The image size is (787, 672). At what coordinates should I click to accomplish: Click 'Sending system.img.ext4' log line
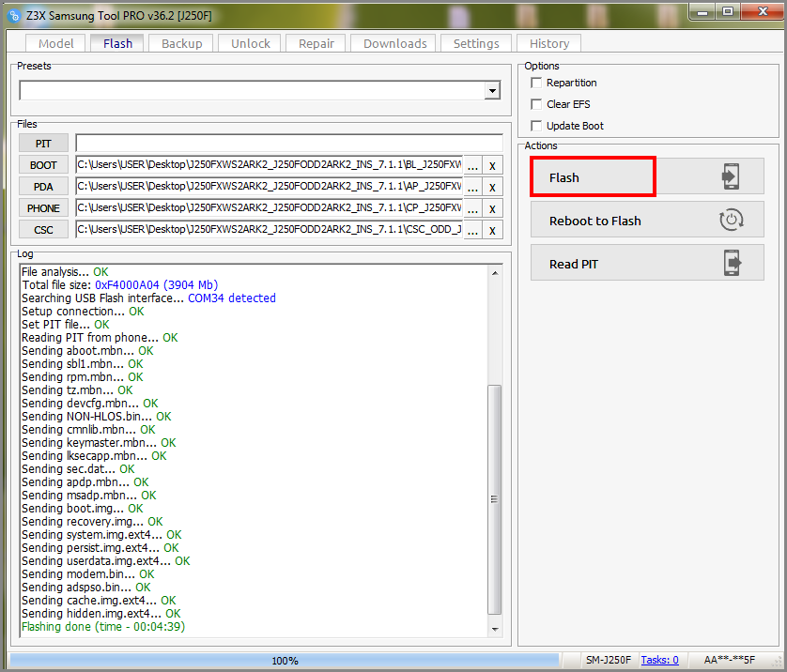(101, 535)
